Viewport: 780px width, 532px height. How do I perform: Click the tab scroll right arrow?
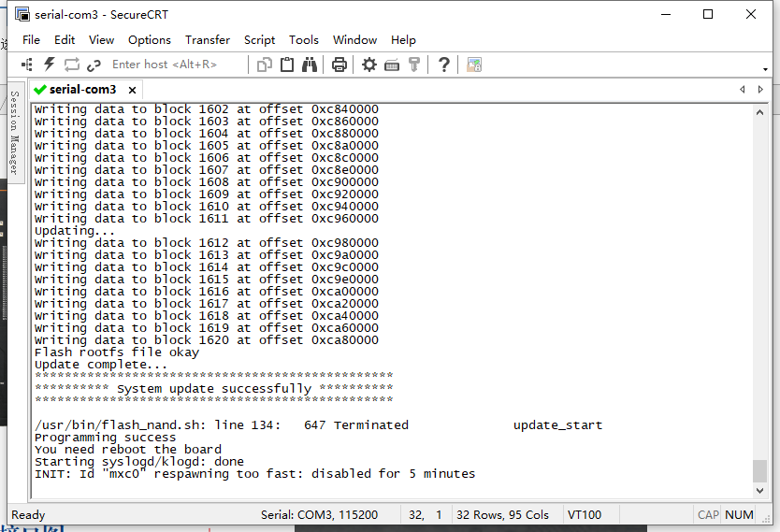pyautogui.click(x=760, y=90)
